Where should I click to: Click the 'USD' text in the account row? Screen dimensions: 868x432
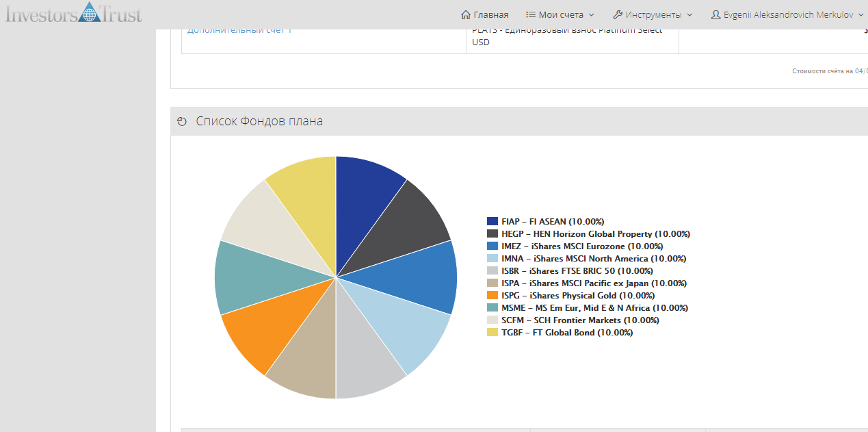click(x=481, y=42)
